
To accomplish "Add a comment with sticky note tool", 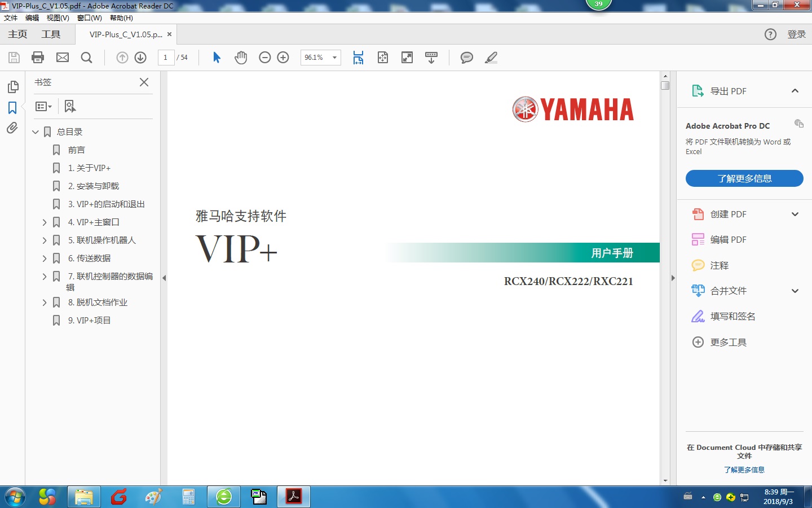I will click(x=466, y=58).
